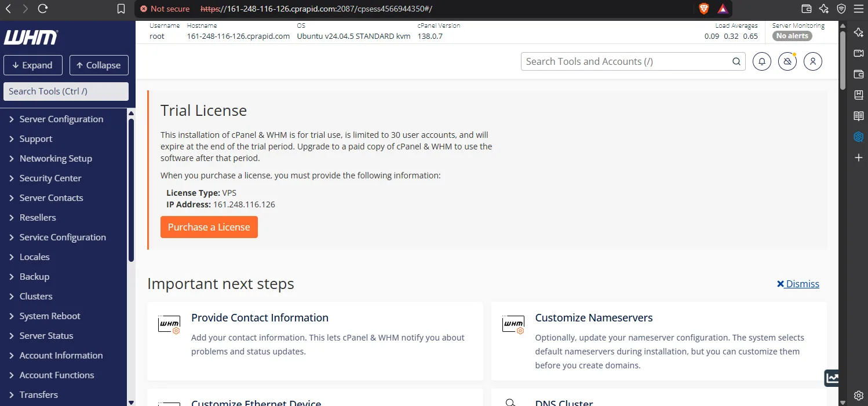
Task: Reload the page
Action: click(43, 9)
